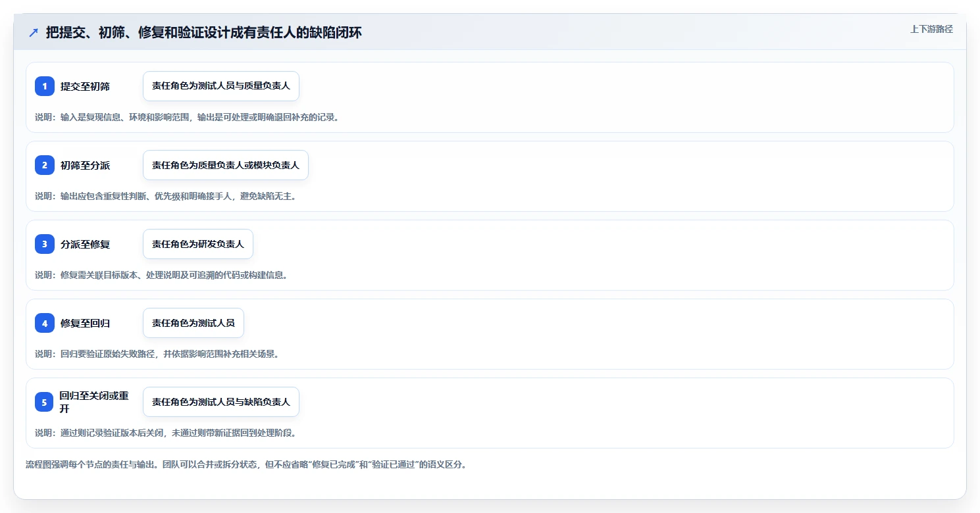980x513 pixels.
Task: Click the step 1 number badge
Action: tap(45, 86)
